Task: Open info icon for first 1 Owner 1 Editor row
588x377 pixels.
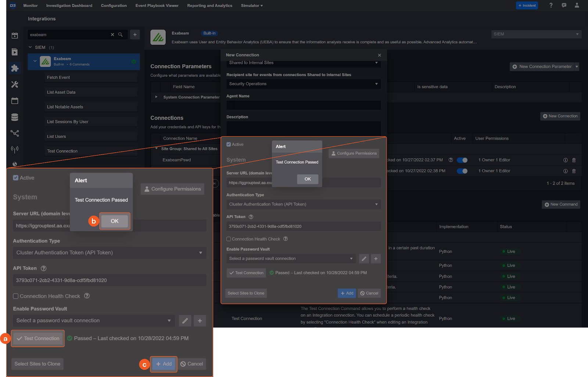Action: coord(566,160)
